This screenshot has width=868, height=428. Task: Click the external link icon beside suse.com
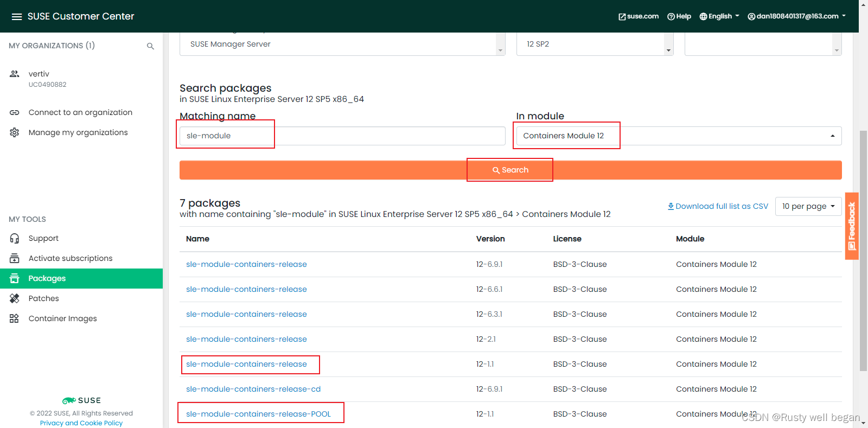[622, 17]
